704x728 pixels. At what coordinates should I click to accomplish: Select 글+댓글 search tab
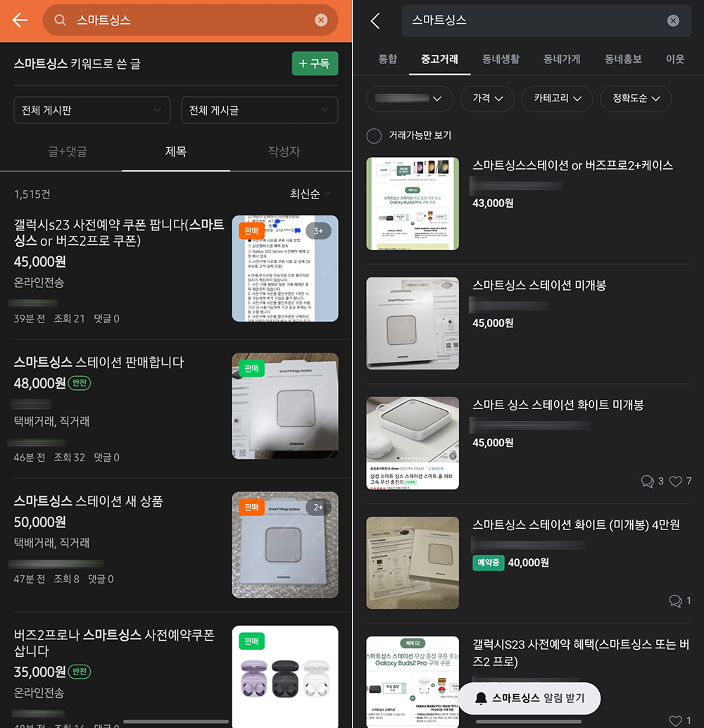(68, 151)
